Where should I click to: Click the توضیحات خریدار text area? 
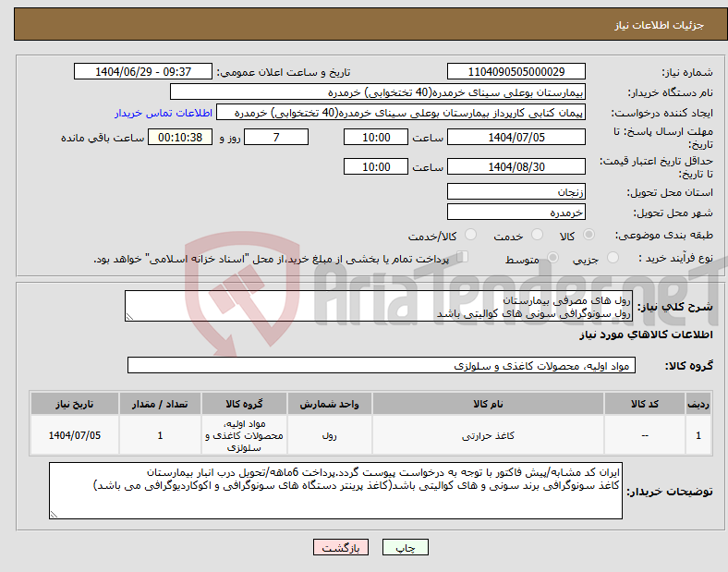(x=335, y=491)
